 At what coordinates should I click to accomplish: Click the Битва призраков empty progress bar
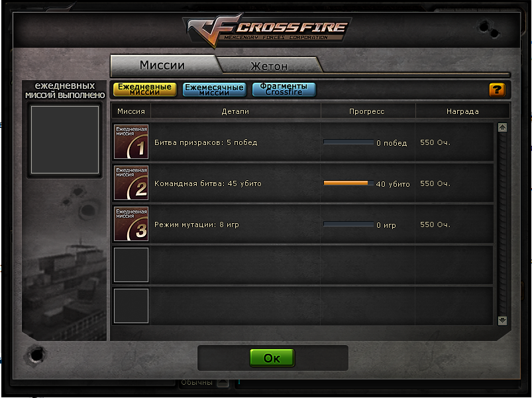pos(348,142)
